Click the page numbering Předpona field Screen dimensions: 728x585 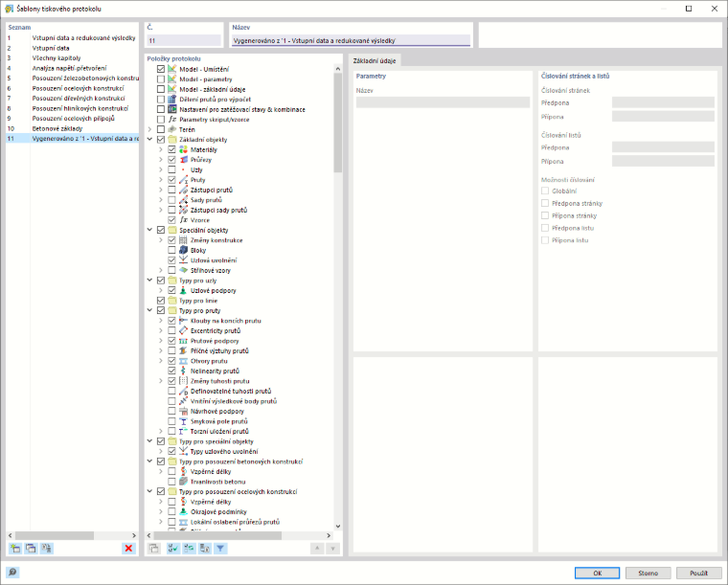tap(663, 102)
